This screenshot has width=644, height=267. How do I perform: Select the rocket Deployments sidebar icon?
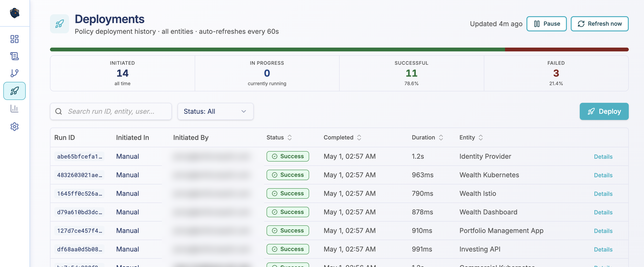click(x=15, y=91)
